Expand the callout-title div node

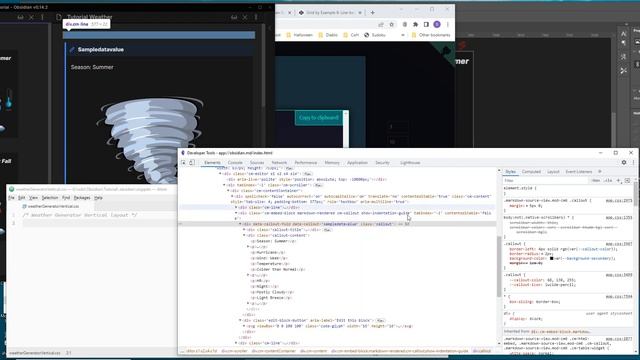[244, 230]
